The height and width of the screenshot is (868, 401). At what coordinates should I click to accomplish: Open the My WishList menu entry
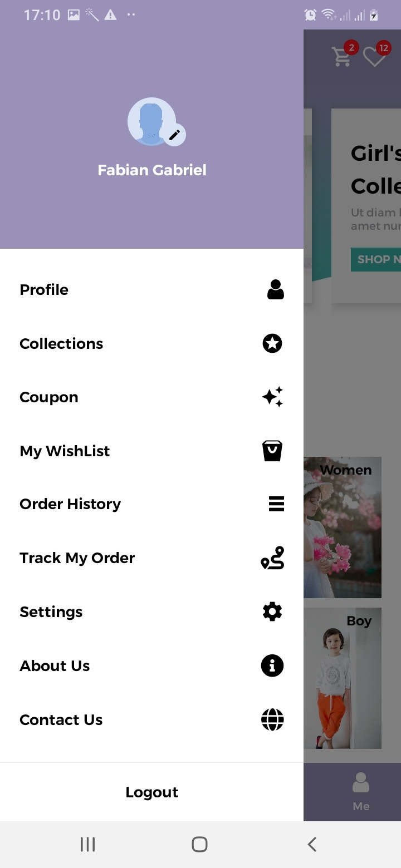pyautogui.click(x=65, y=451)
